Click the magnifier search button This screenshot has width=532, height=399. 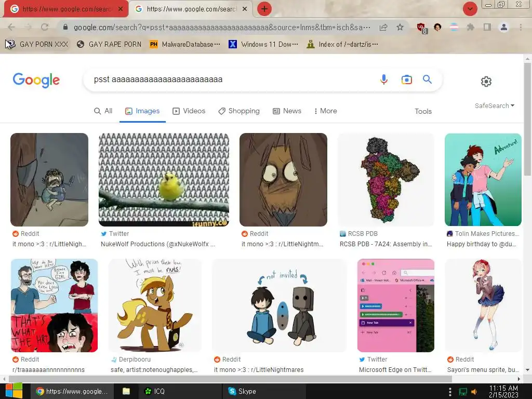(x=427, y=79)
